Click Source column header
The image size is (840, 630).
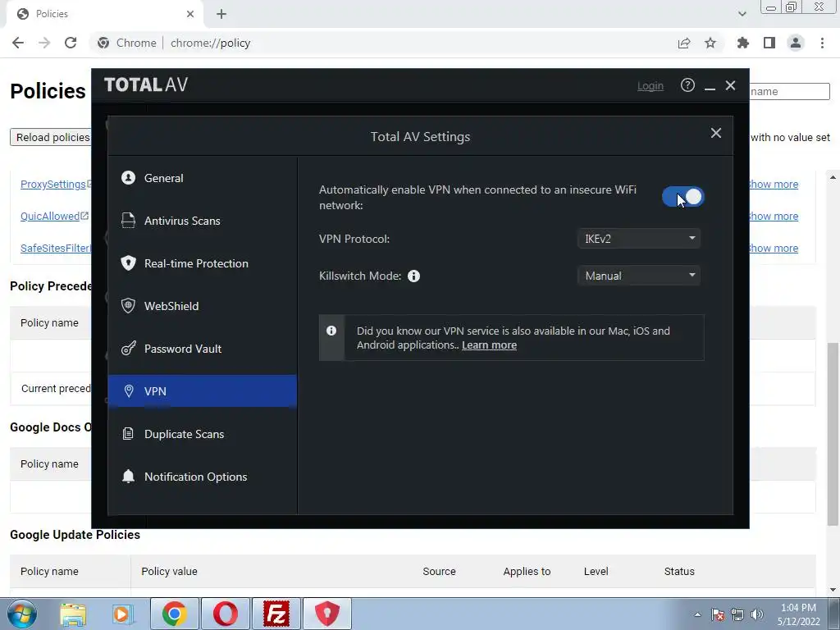tap(440, 571)
